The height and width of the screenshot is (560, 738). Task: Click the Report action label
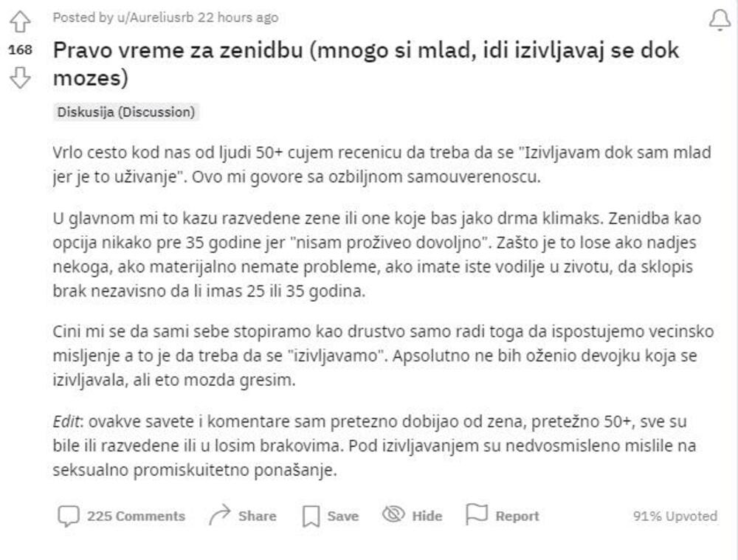[517, 516]
